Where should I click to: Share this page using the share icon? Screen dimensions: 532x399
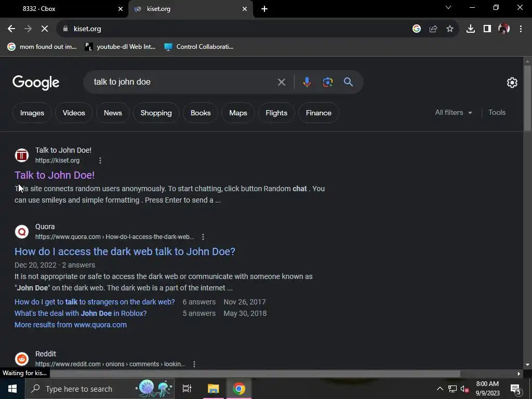(x=433, y=29)
